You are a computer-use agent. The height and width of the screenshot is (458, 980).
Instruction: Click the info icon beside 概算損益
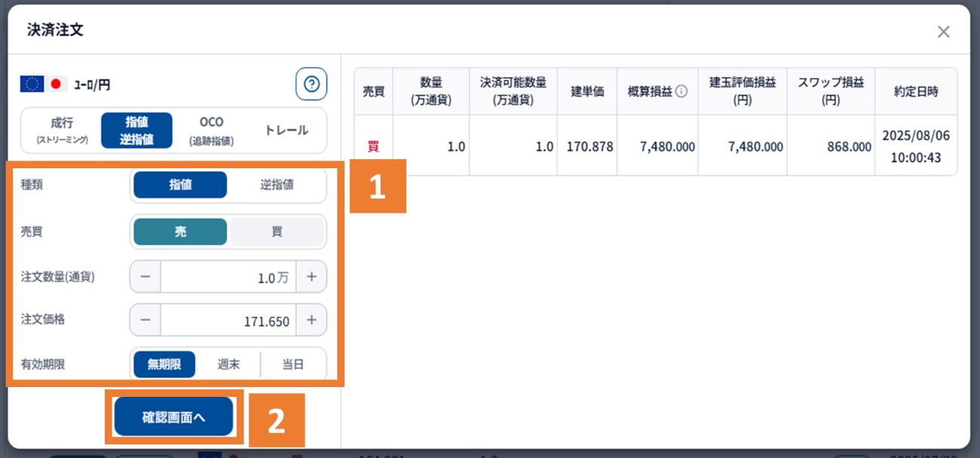click(x=681, y=91)
